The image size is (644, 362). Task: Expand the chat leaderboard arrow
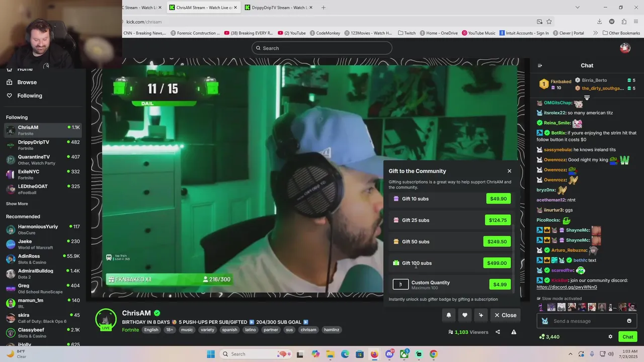point(587,98)
